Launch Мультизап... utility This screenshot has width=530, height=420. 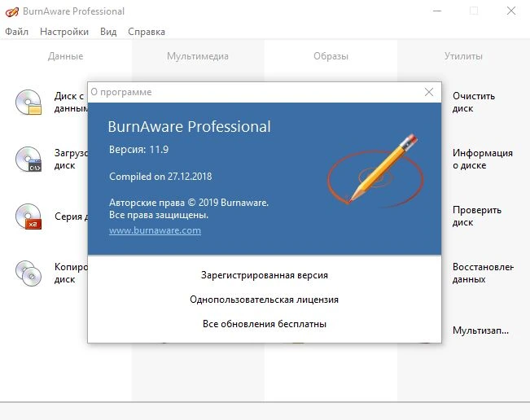(480, 330)
